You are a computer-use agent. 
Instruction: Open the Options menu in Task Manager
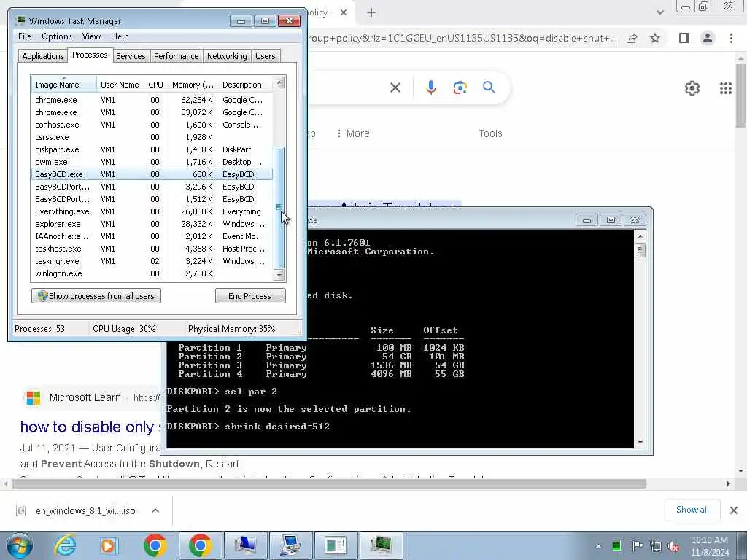point(57,36)
